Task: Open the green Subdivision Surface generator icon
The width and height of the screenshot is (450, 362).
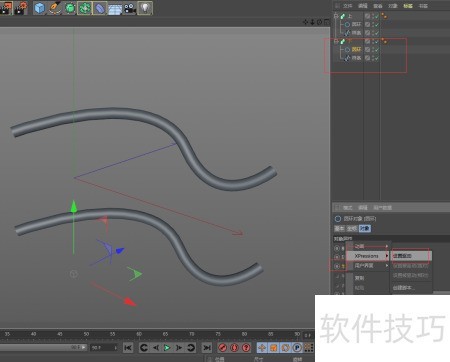Action: 70,8
